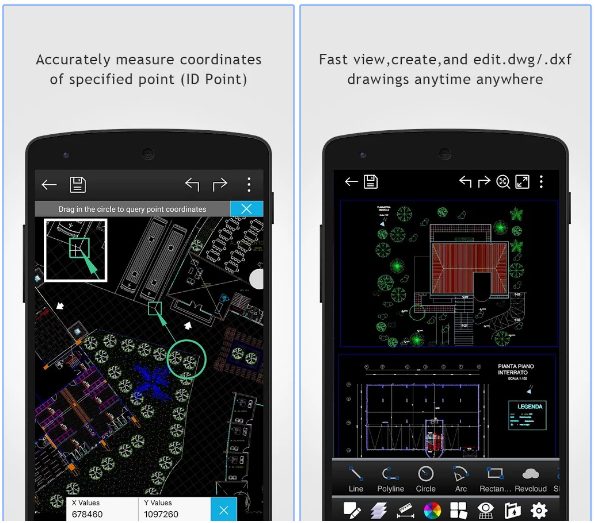This screenshot has height=523, width=595.
Task: Open the settings gear in right phone
Action: click(x=539, y=510)
